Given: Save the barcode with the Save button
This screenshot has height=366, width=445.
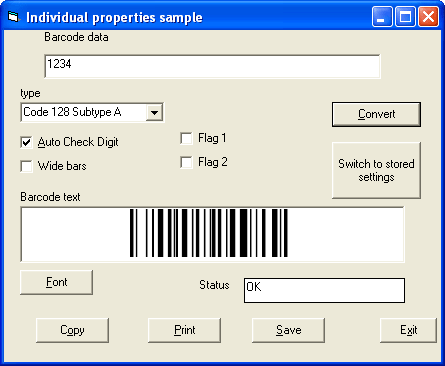Looking at the screenshot, I should (288, 330).
